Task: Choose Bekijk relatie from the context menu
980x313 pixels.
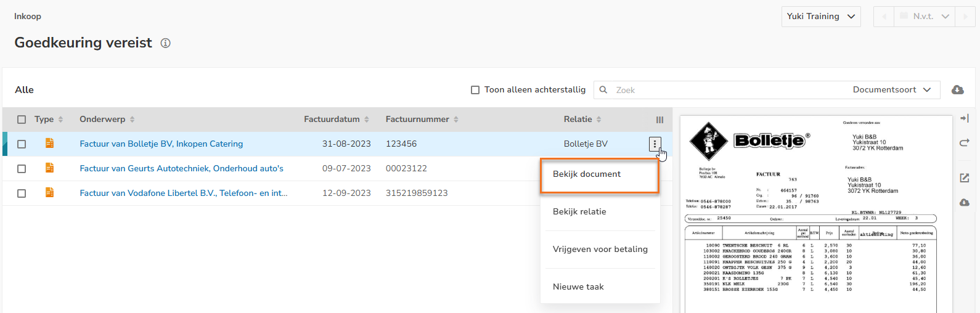Action: [600, 212]
